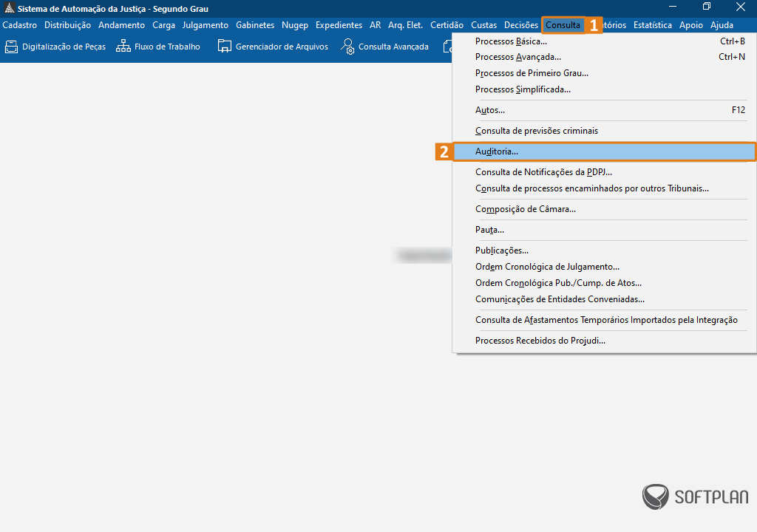757x532 pixels.
Task: Open the Arq. Elet. menu
Action: pyautogui.click(x=406, y=25)
